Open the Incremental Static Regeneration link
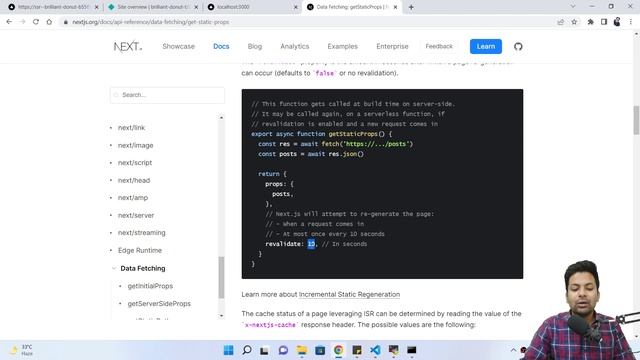Viewport: 640px width, 360px height. [x=349, y=294]
